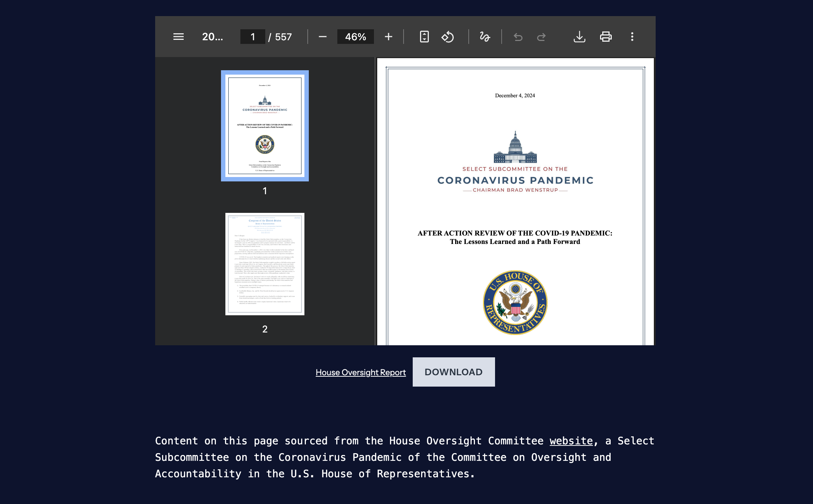Viewport: 813px width, 504px height.
Task: Click the redo arrow icon
Action: (x=541, y=37)
